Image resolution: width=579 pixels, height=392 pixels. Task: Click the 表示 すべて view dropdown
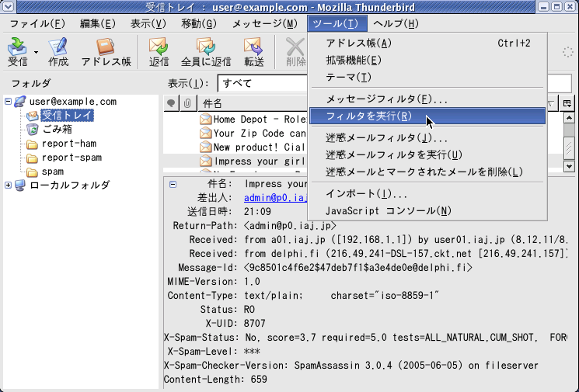point(262,83)
